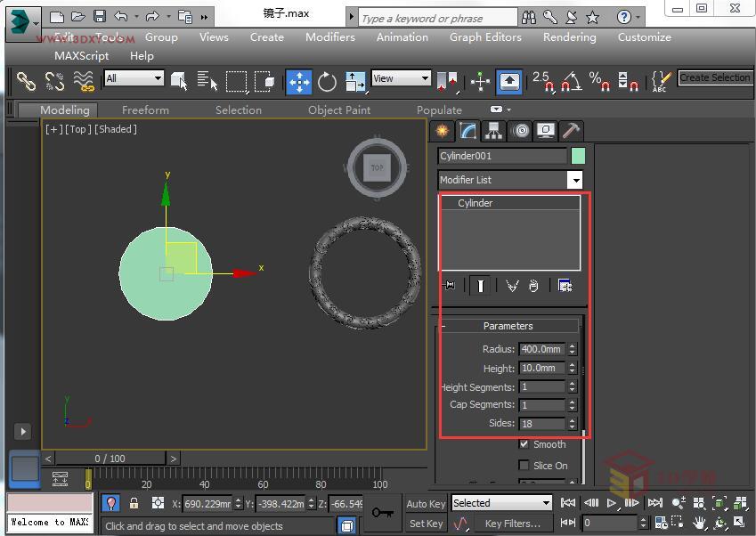
Task: Open the Modifier List dropdown
Action: click(x=574, y=180)
